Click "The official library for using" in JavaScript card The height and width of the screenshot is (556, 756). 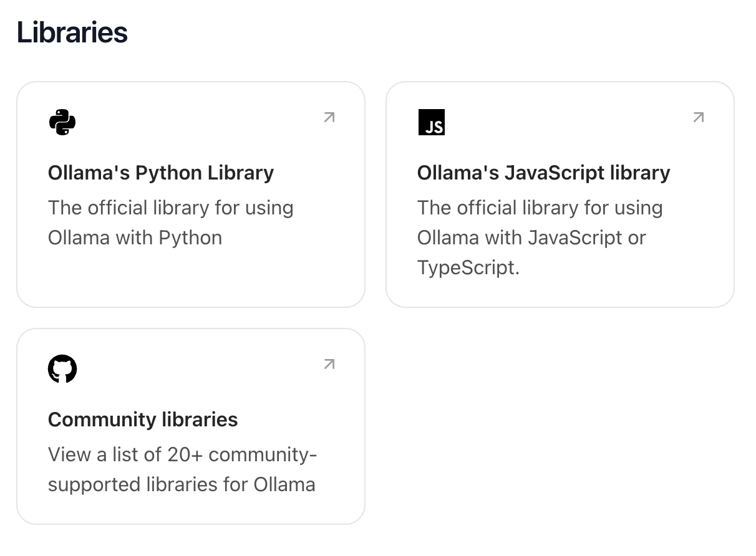click(540, 208)
